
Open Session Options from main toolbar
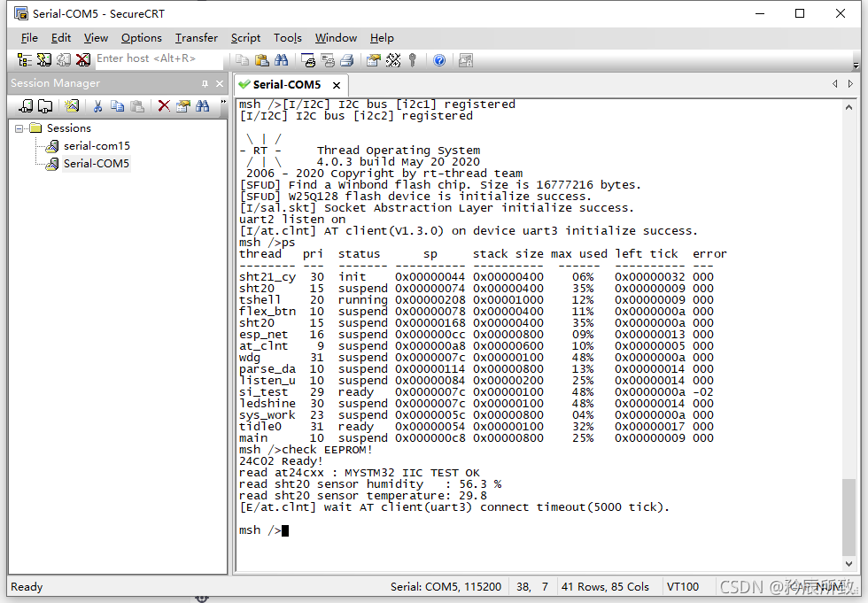(374, 60)
